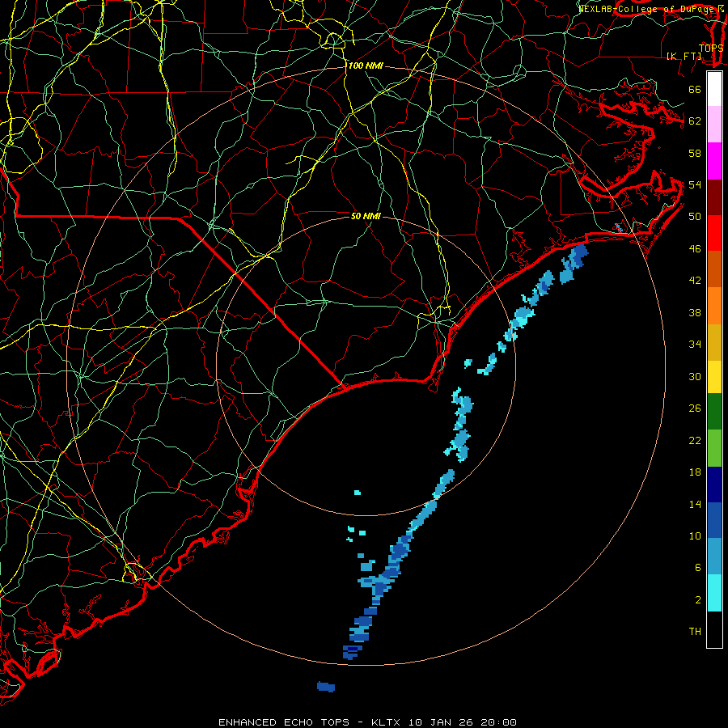Click the legend value '18'
Viewport: 728px width, 728px height.
click(695, 472)
